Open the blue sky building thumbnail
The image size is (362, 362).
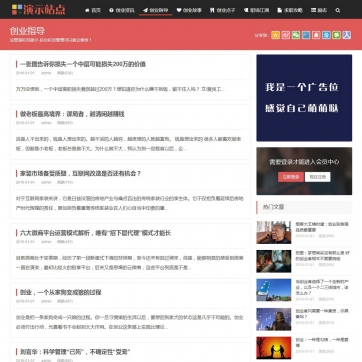tap(273, 290)
